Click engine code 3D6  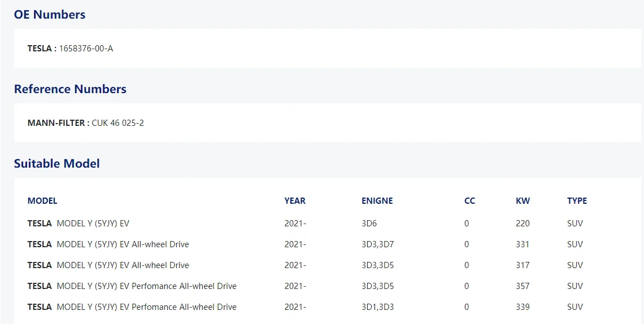(x=369, y=224)
